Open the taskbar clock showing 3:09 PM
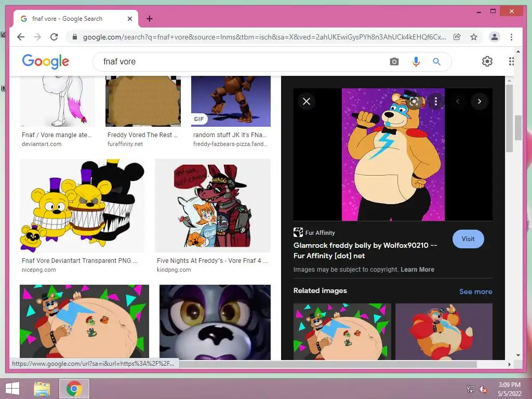The width and height of the screenshot is (532, 399). click(509, 389)
